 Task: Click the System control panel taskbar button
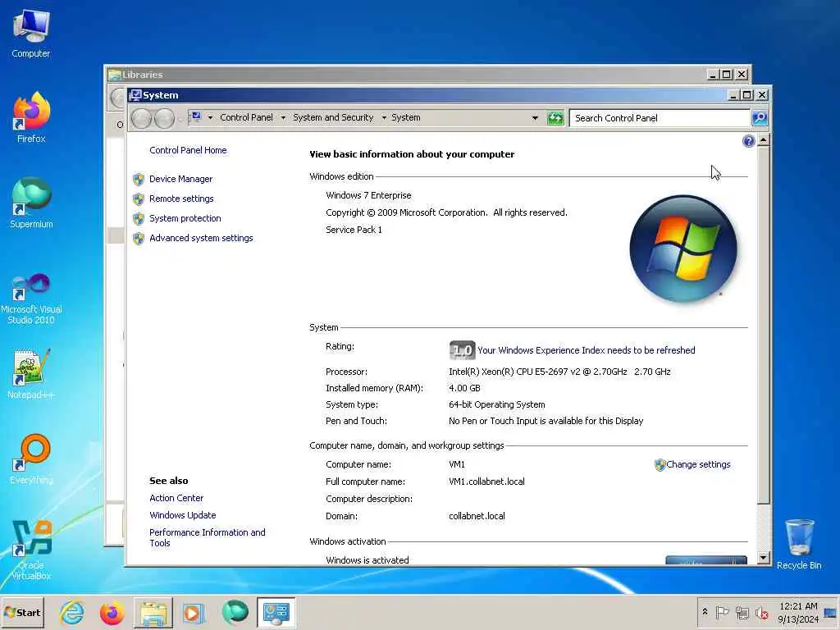pyautogui.click(x=276, y=612)
